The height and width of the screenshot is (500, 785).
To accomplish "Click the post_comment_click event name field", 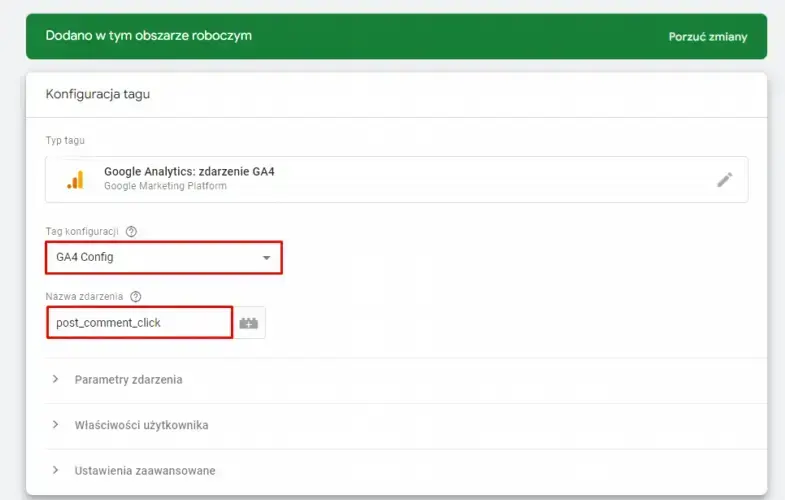I will 139,323.
